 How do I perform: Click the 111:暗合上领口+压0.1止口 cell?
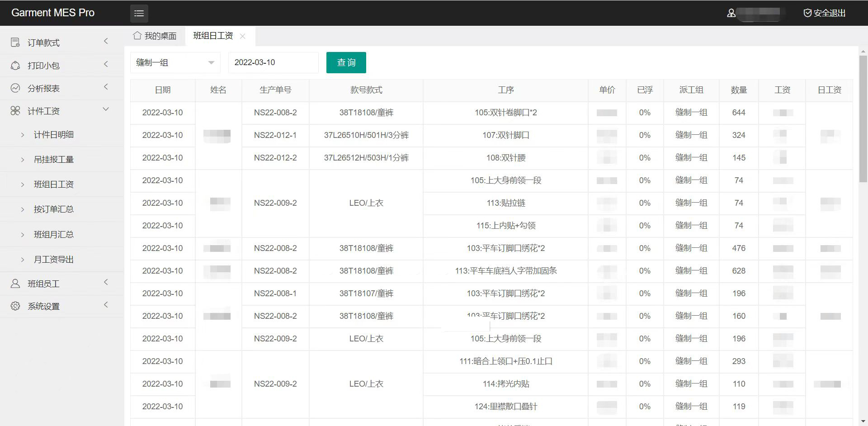coord(506,361)
